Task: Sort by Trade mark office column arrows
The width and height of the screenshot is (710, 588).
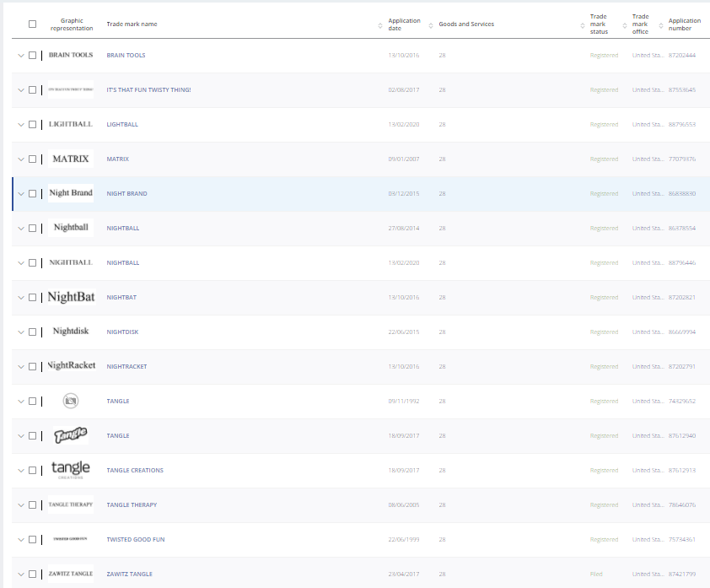Action: coord(660,26)
